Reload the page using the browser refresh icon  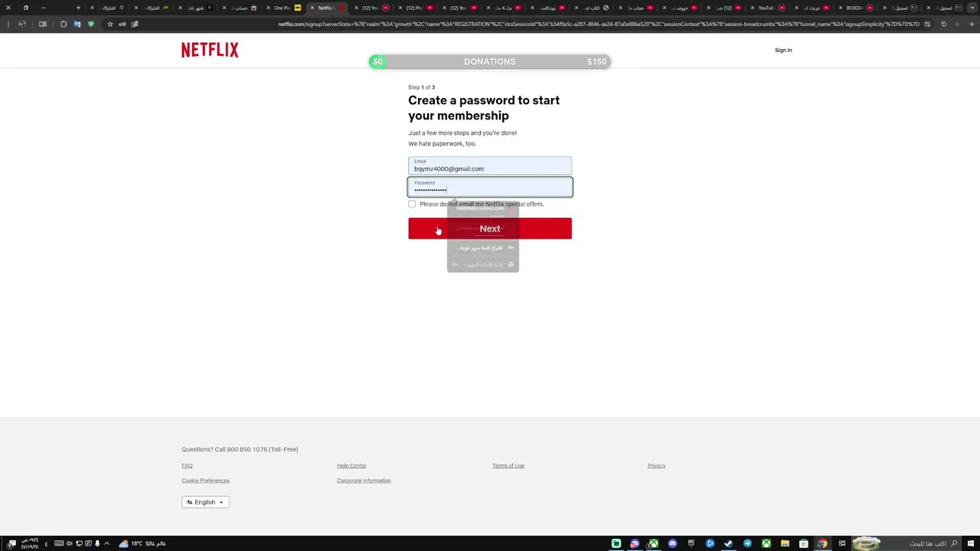click(943, 24)
